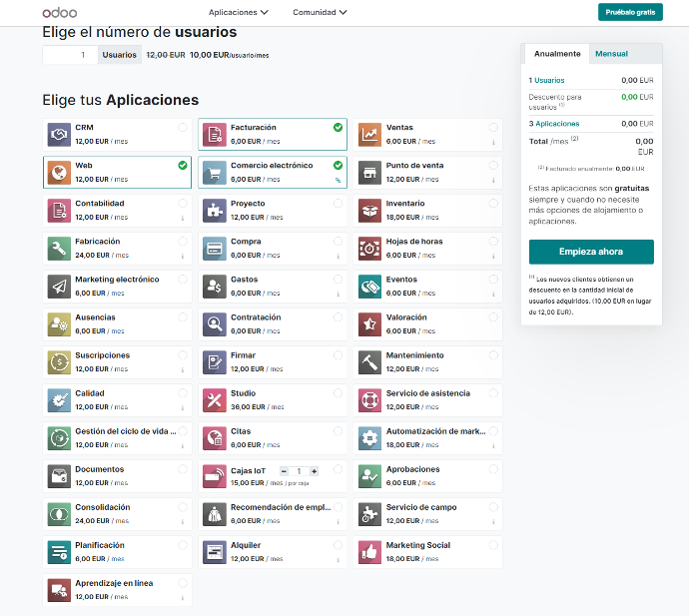Screen dimensions: 689x616
Task: Click the Hojas de horas timer icon
Action: pos(369,249)
